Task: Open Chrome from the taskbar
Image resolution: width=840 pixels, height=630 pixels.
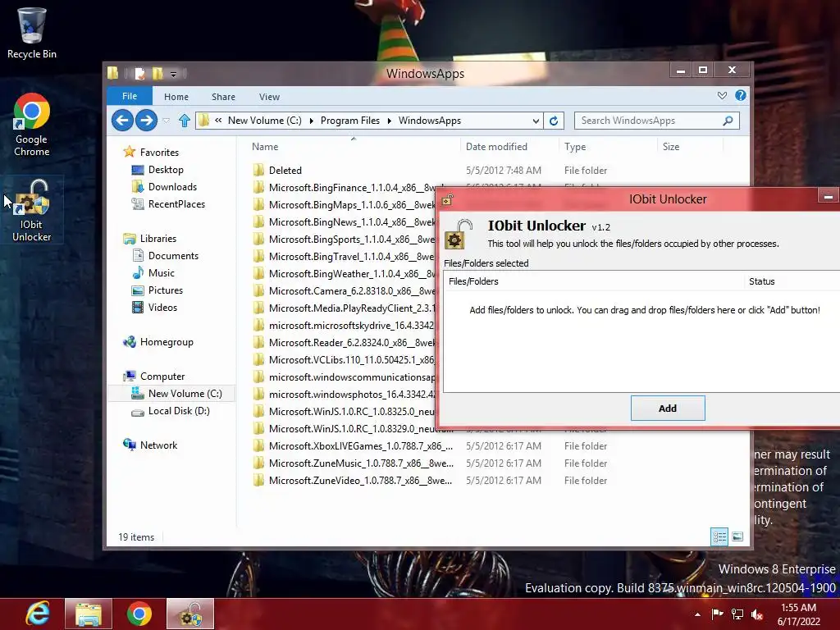Action: 139,614
